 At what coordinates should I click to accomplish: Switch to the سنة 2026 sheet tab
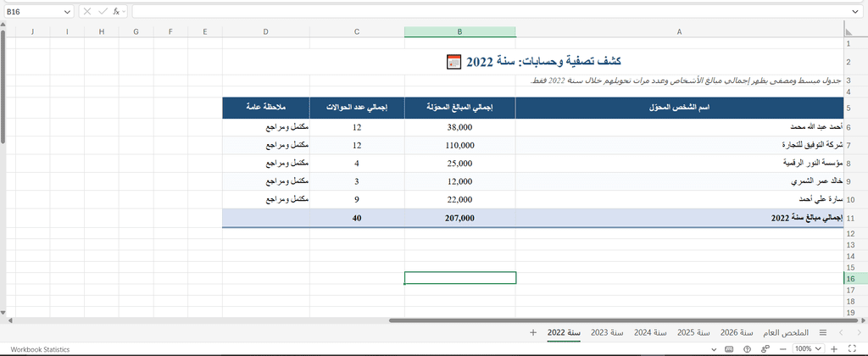pos(737,332)
